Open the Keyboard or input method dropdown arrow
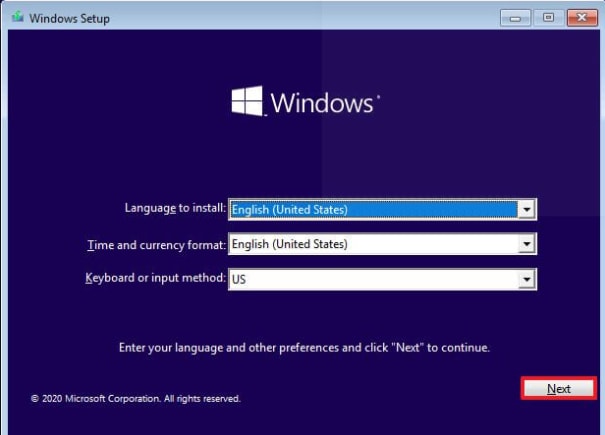Screen dimensions: 605x435 [526, 279]
